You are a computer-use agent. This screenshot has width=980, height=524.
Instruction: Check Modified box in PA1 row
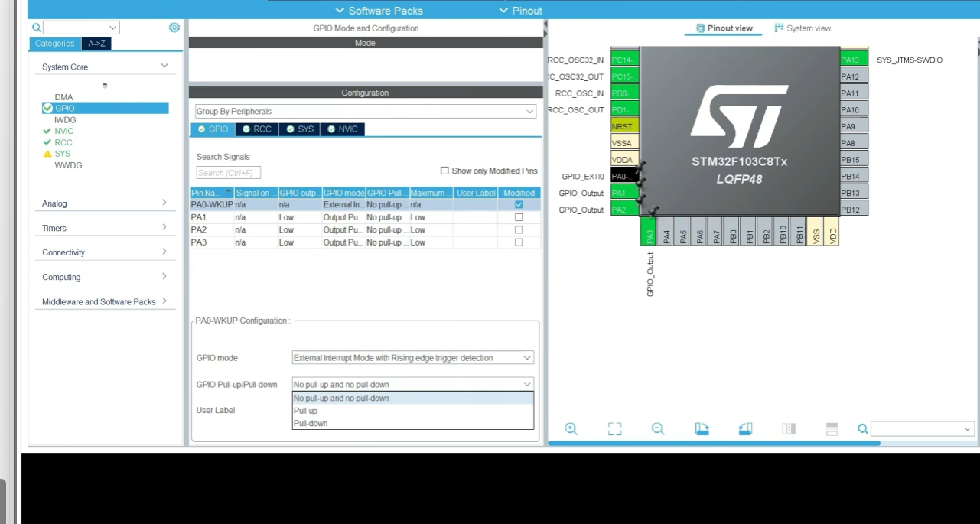(x=519, y=217)
